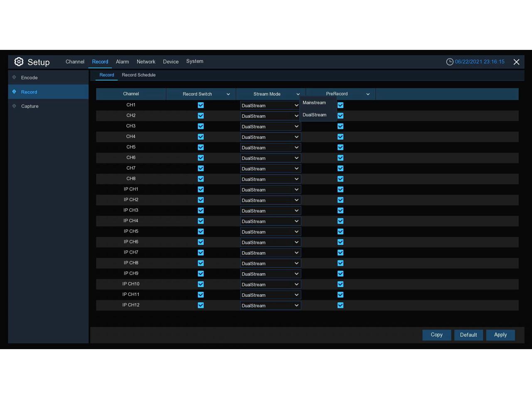Close the Setup window with X icon
Viewport: 532px width, 399px height.
516,62
